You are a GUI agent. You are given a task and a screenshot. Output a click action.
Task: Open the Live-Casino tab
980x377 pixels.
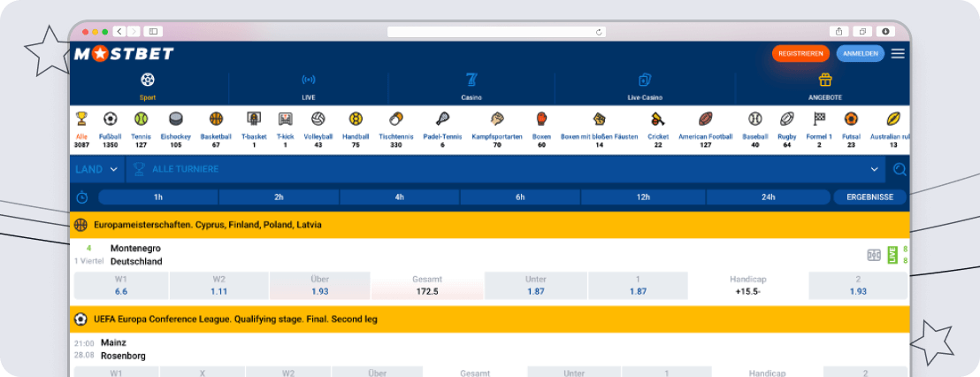point(645,88)
